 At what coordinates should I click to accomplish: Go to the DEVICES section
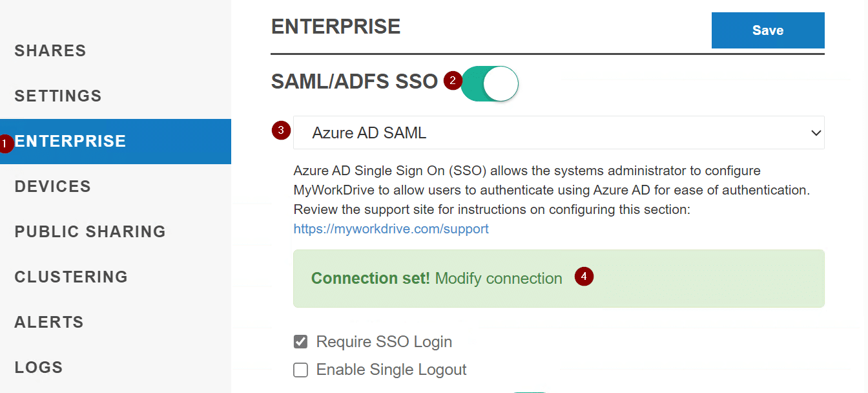tap(52, 186)
